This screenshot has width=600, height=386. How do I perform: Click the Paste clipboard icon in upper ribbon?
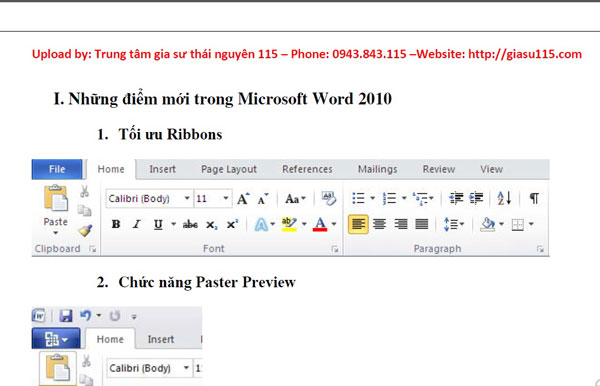[x=56, y=198]
